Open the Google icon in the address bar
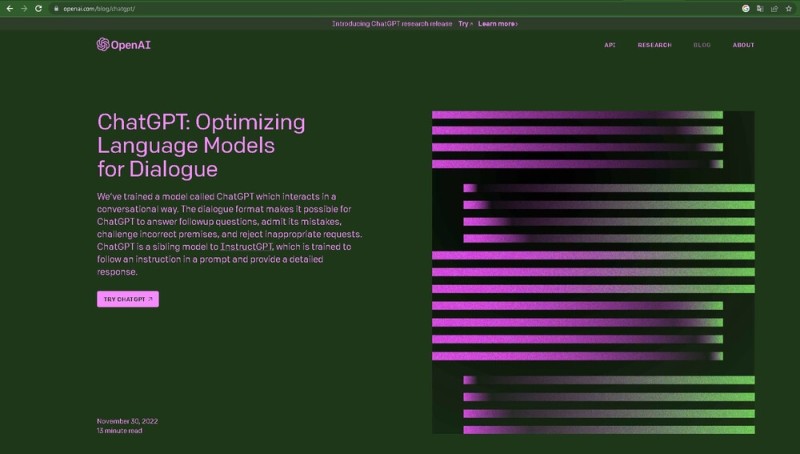Viewport: 800px width, 454px height. tap(745, 9)
